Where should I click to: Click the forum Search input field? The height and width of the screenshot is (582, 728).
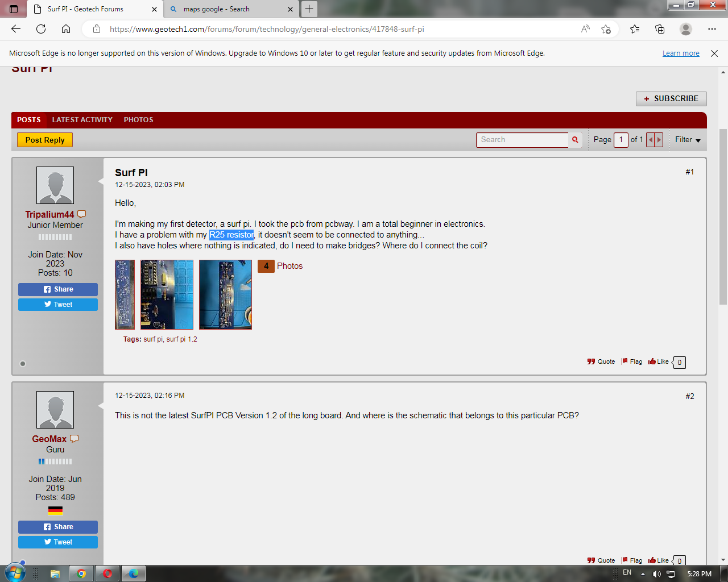click(522, 140)
